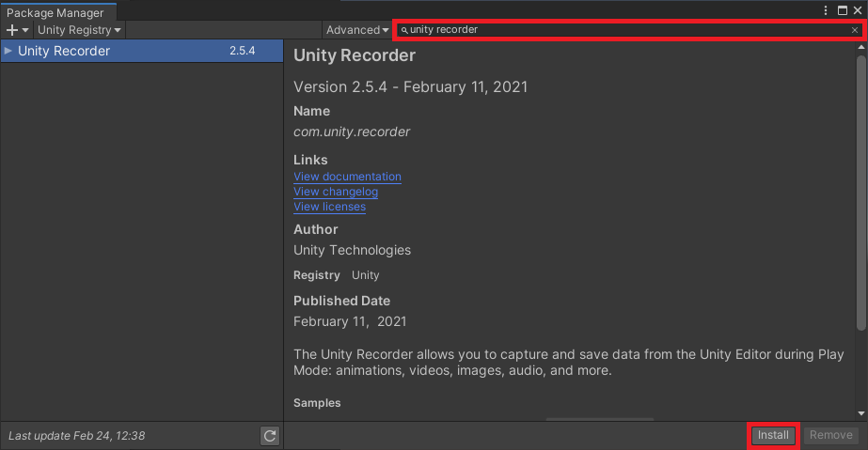Close the Package Manager window
Viewport: 868px width, 450px height.
point(858,10)
